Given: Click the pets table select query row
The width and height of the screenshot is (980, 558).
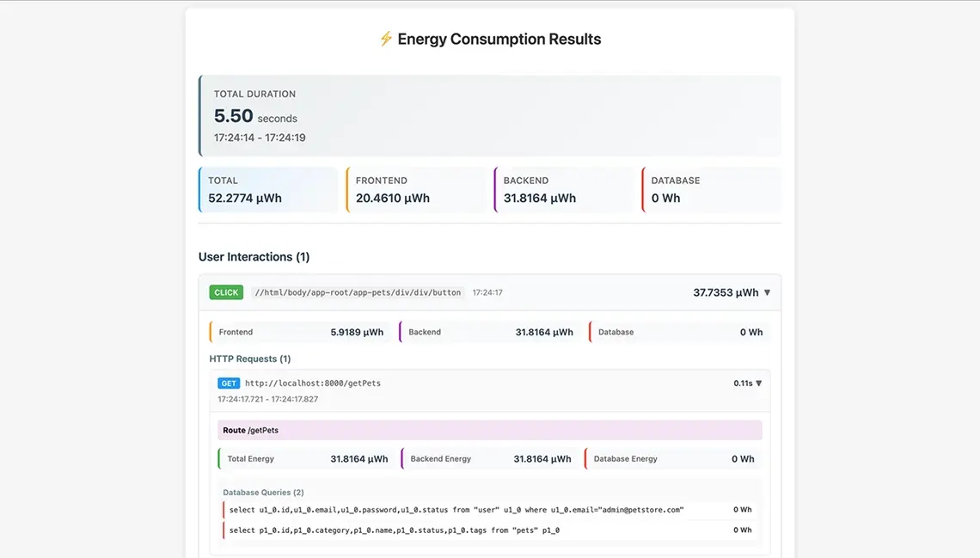Looking at the screenshot, I should pyautogui.click(x=490, y=530).
